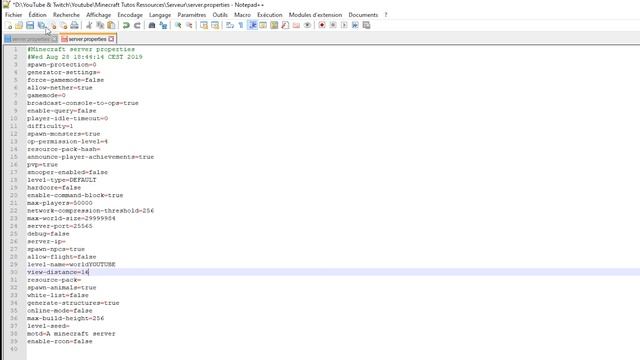Click the Close document toolbar icon
Viewport: 640px width, 360px height.
pos(53,25)
